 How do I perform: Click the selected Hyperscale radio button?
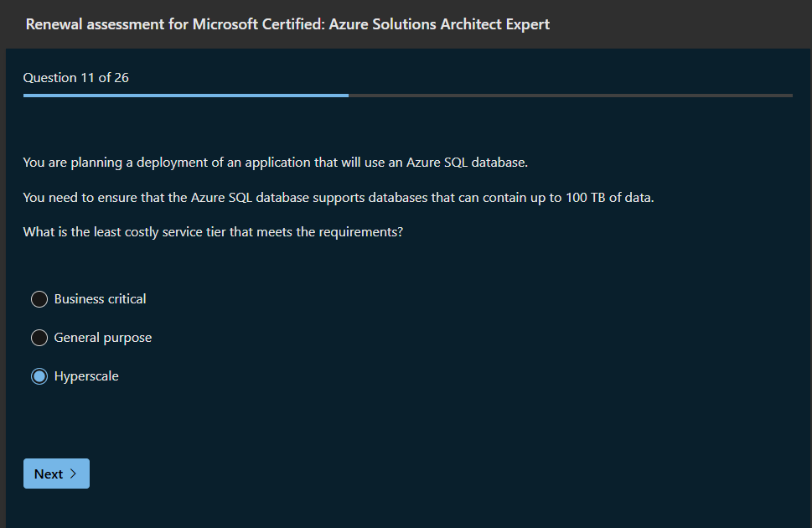click(x=39, y=376)
